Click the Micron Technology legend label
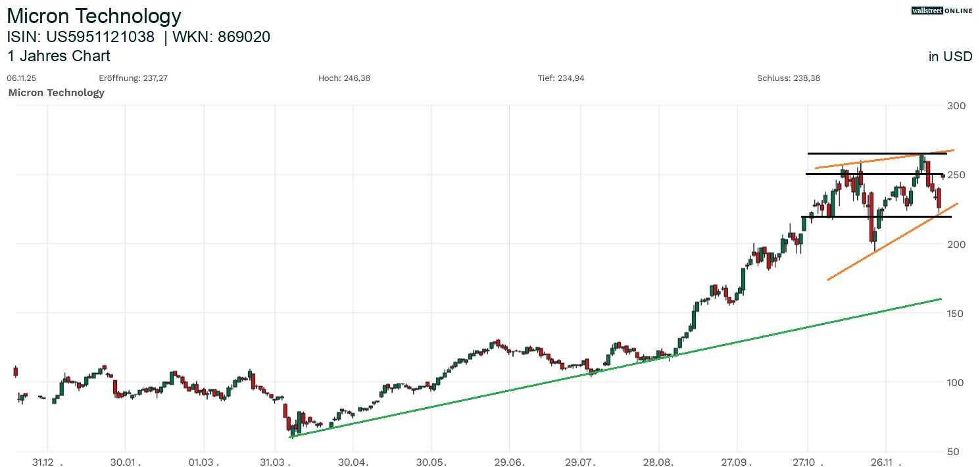Viewport: 980px width, 467px height. click(x=57, y=93)
